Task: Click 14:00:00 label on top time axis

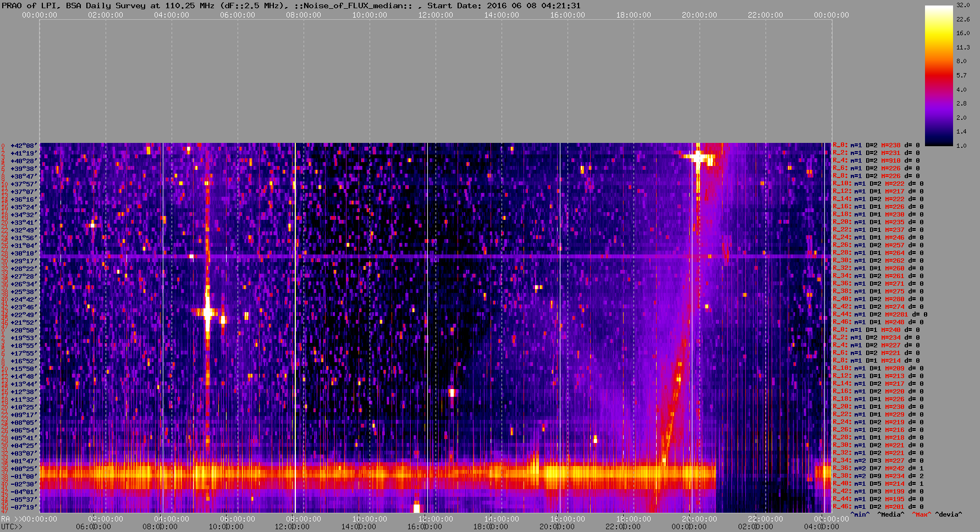Action: tap(502, 15)
